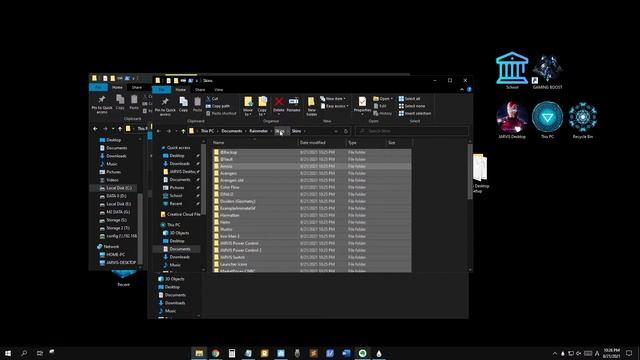Open the Share tab in the back Explorer window
This screenshot has height=360, width=640.
[137, 87]
